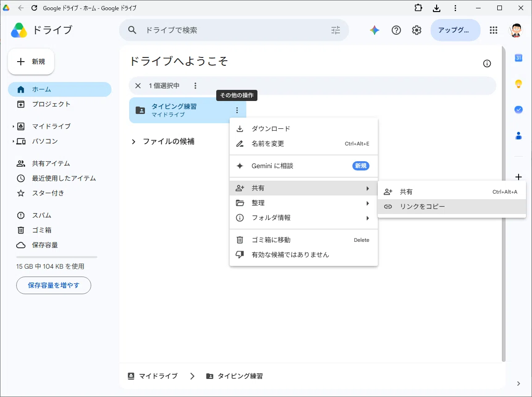
Task: Open Google Keep lightbulb icon
Action: pyautogui.click(x=519, y=84)
